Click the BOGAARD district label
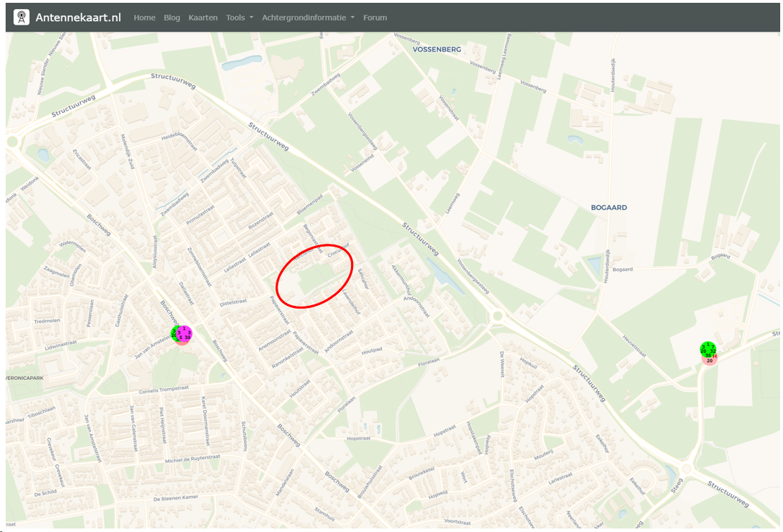783x532 pixels. point(609,208)
